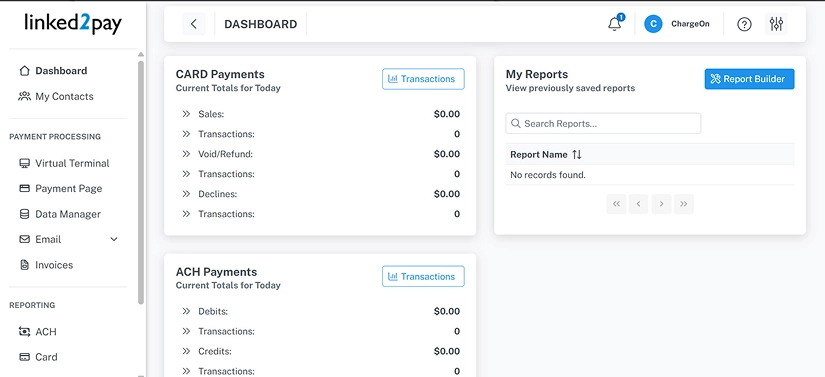Image resolution: width=825 pixels, height=377 pixels.
Task: Open the settings sliders icon
Action: (x=776, y=24)
